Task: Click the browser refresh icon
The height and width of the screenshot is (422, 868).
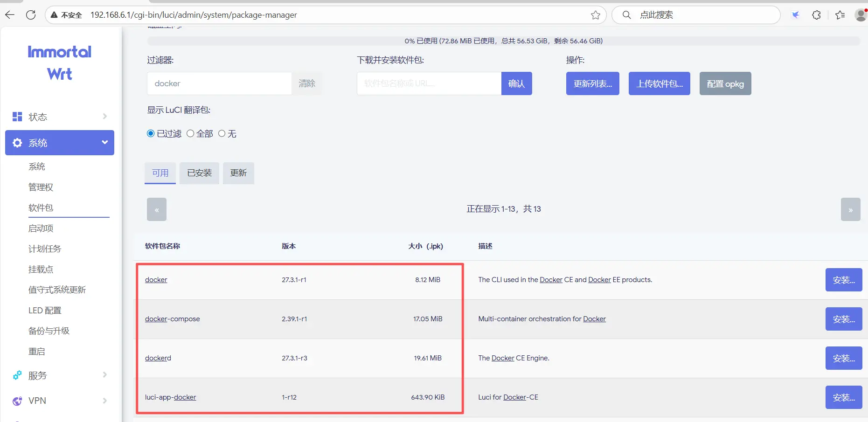Action: [x=31, y=15]
